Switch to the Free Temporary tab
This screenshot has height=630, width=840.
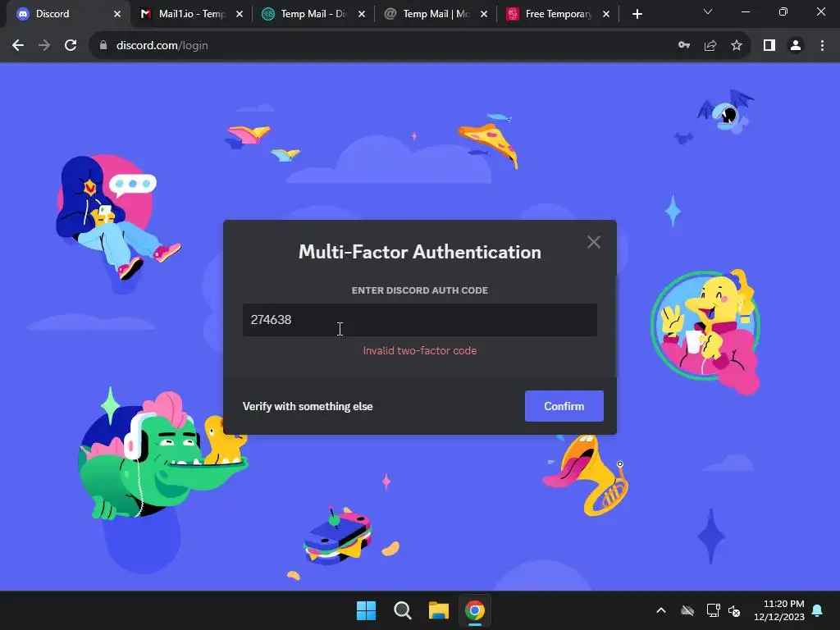[x=558, y=14]
